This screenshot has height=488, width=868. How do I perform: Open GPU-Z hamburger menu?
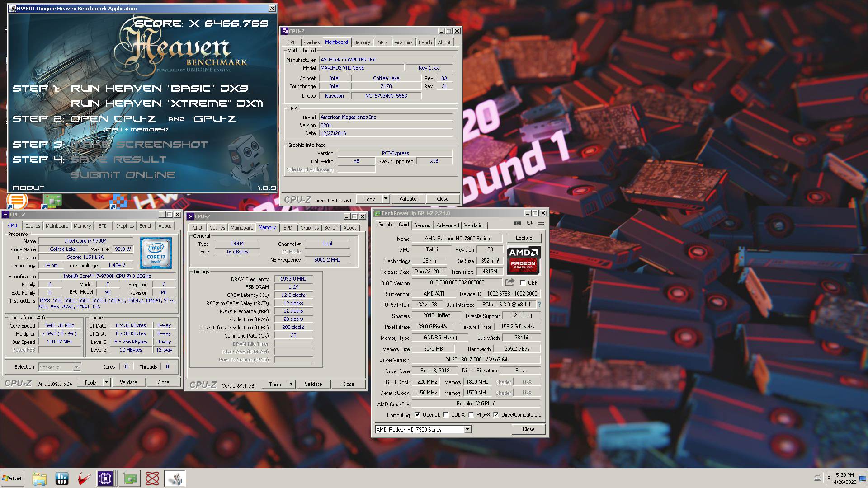pos(541,223)
